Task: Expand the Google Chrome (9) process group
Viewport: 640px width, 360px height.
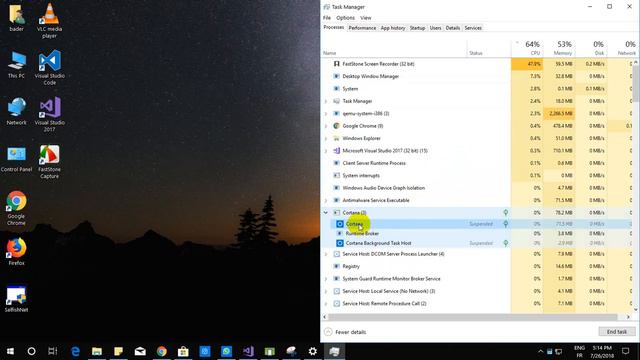Action: click(x=326, y=126)
